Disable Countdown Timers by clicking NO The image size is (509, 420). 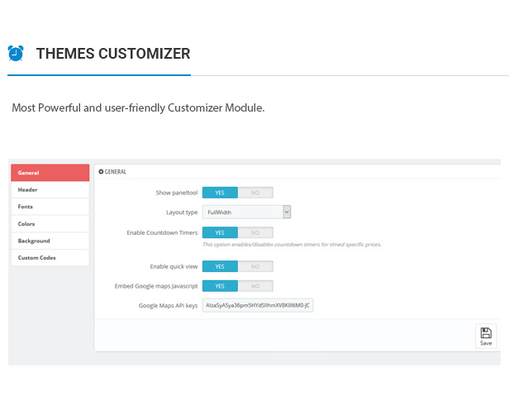point(255,233)
